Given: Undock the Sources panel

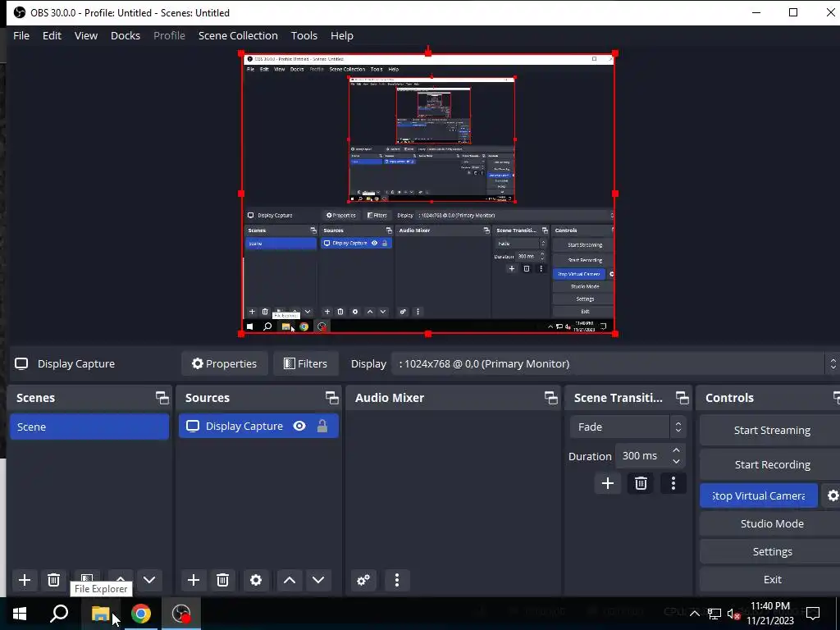Looking at the screenshot, I should point(331,398).
